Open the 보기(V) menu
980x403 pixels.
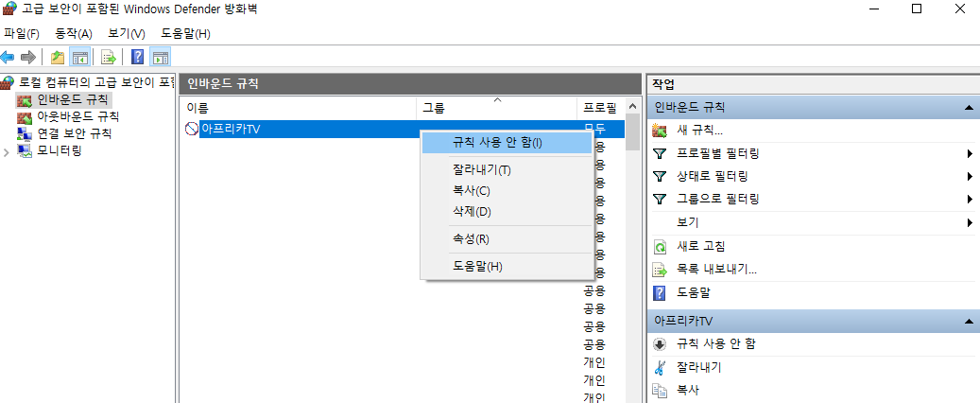(x=127, y=33)
